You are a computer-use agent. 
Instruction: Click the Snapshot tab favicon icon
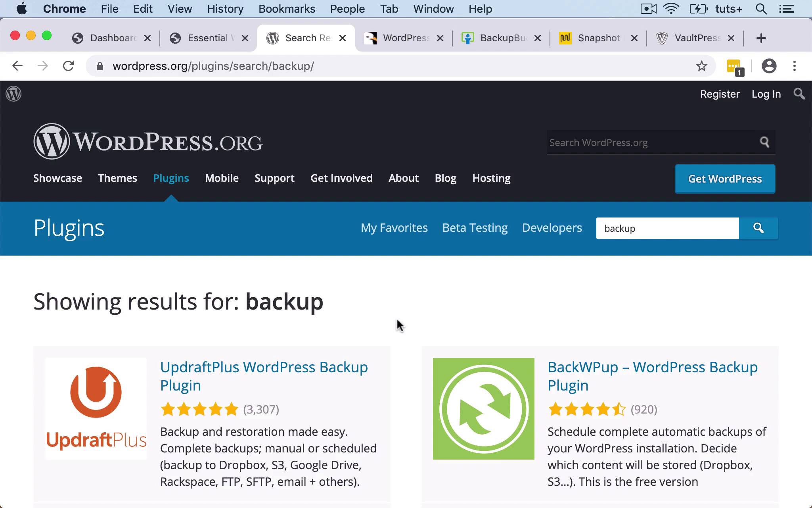pos(564,38)
